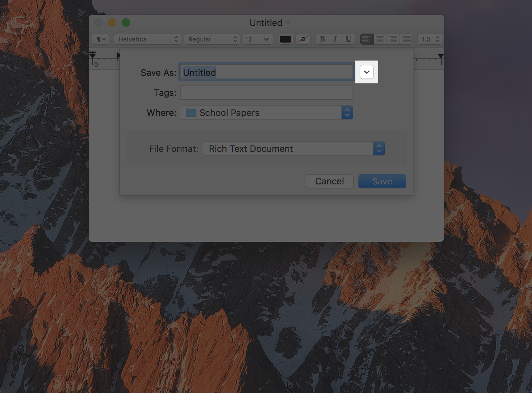Click the yellow minimize window button
The image size is (532, 393).
(x=112, y=22)
